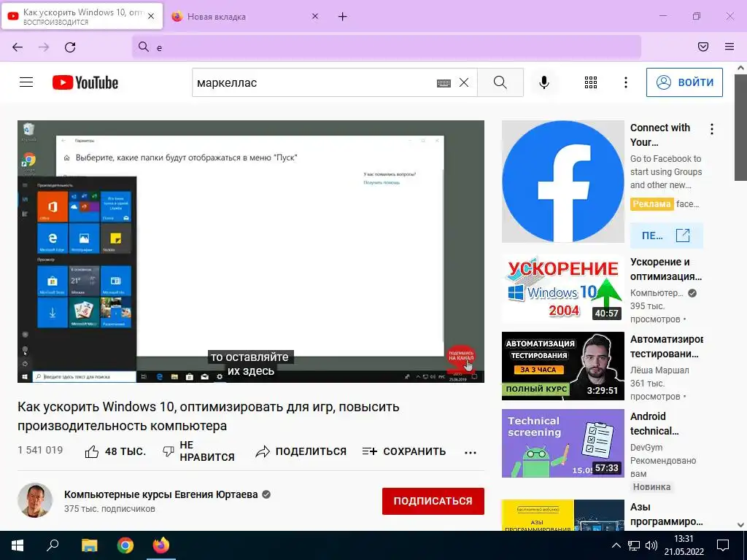The image size is (747, 560).
Task: Open the channel avatar of Евгений Юртаев
Action: [35, 500]
